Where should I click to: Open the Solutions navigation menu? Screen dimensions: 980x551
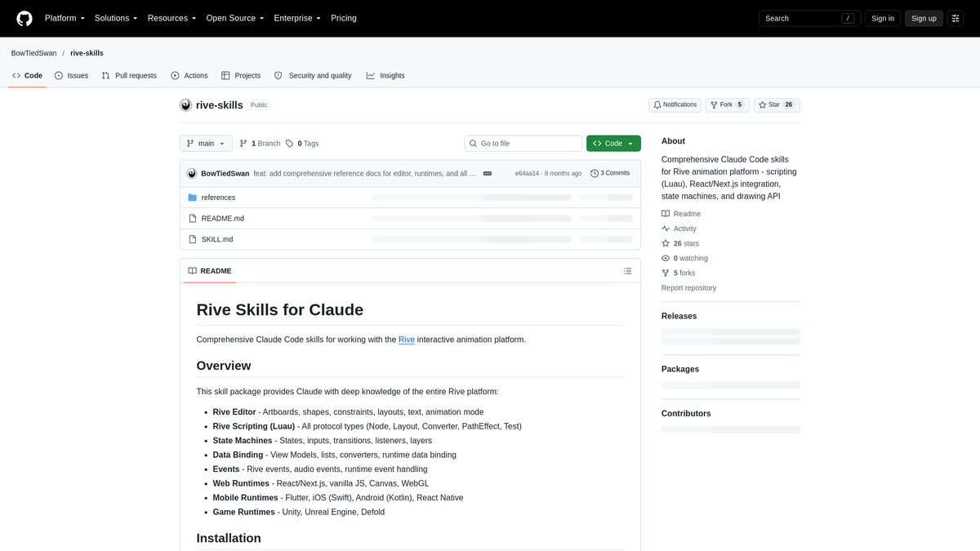[x=116, y=18]
